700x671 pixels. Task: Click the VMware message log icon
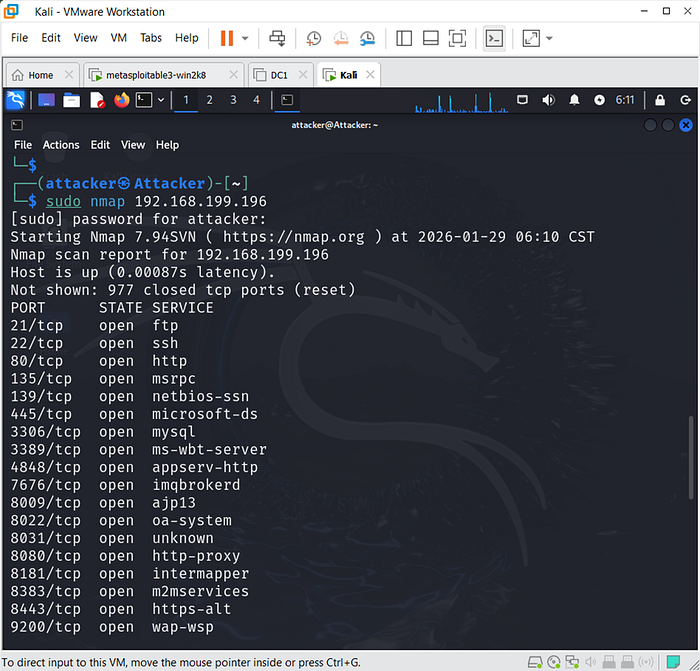[x=673, y=662]
